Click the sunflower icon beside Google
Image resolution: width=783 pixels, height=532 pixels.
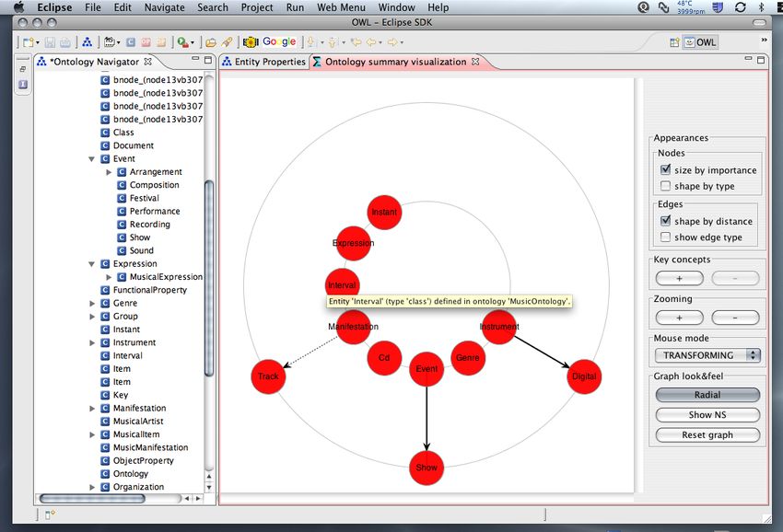[x=251, y=42]
